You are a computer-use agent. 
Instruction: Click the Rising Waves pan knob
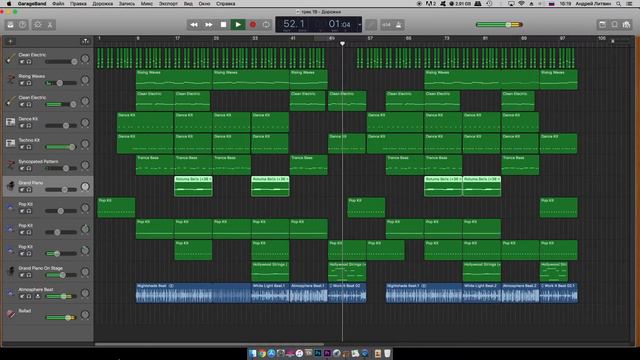(x=85, y=80)
